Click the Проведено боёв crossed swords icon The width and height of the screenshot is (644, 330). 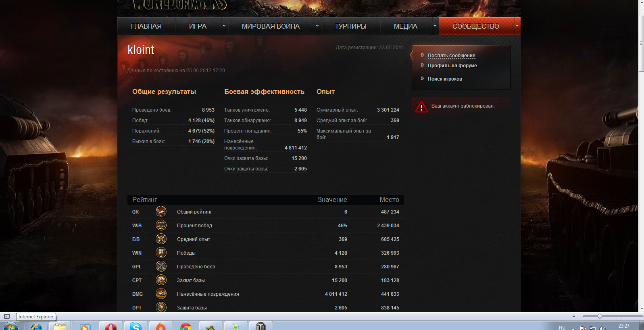(x=161, y=266)
